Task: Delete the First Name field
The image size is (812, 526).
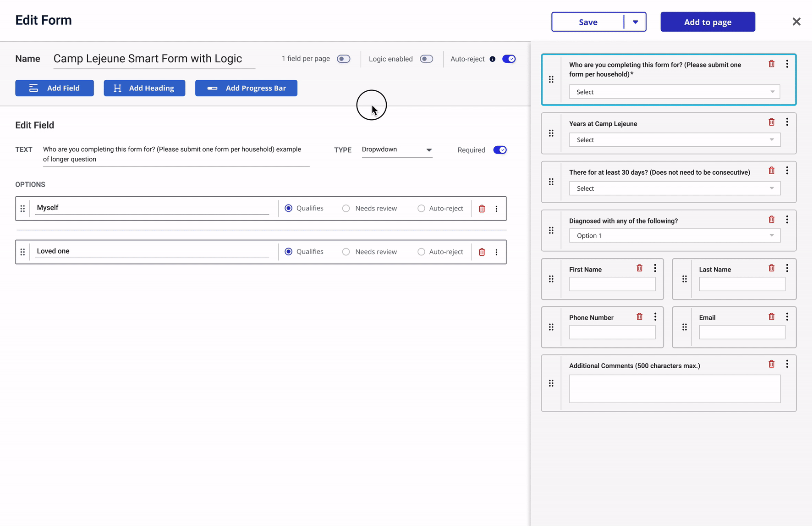Action: [640, 268]
